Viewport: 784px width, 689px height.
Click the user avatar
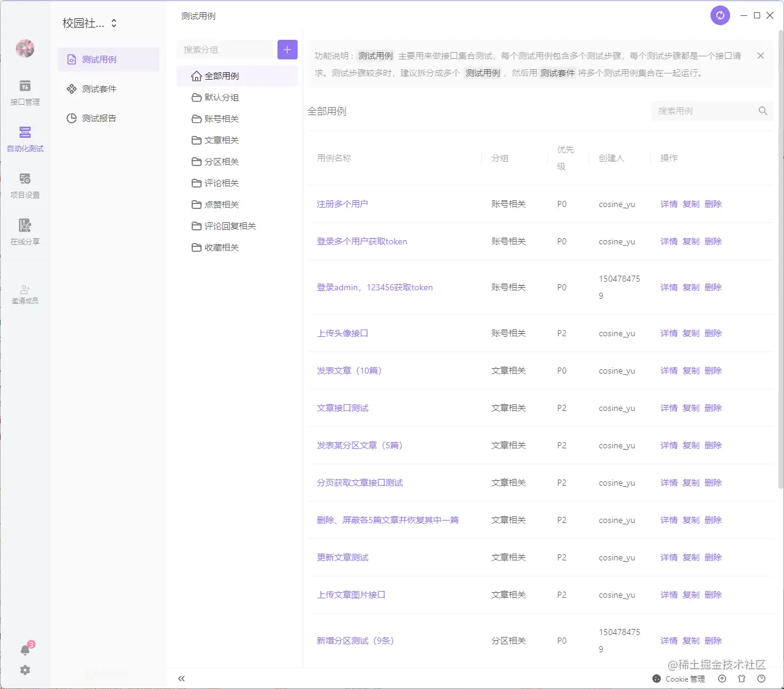(25, 48)
